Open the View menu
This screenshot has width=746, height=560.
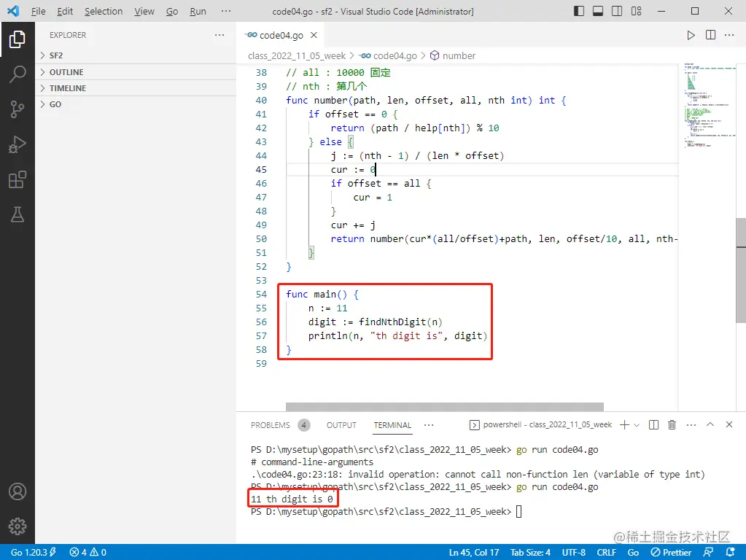144,11
